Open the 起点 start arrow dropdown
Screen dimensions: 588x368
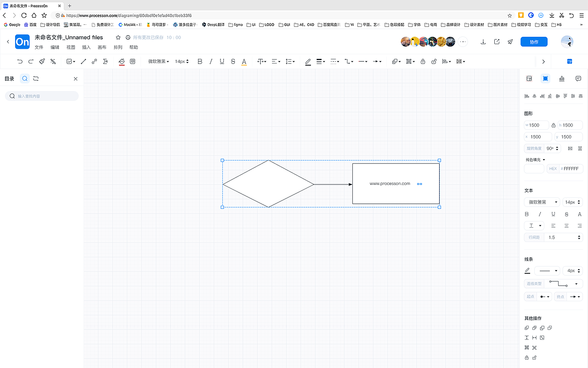[x=538, y=297]
